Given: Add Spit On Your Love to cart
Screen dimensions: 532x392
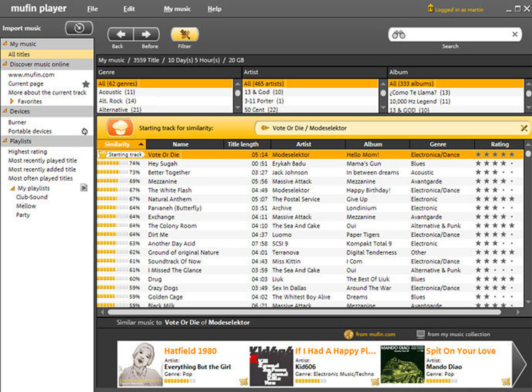Looking at the screenshot, I should click(x=505, y=382).
